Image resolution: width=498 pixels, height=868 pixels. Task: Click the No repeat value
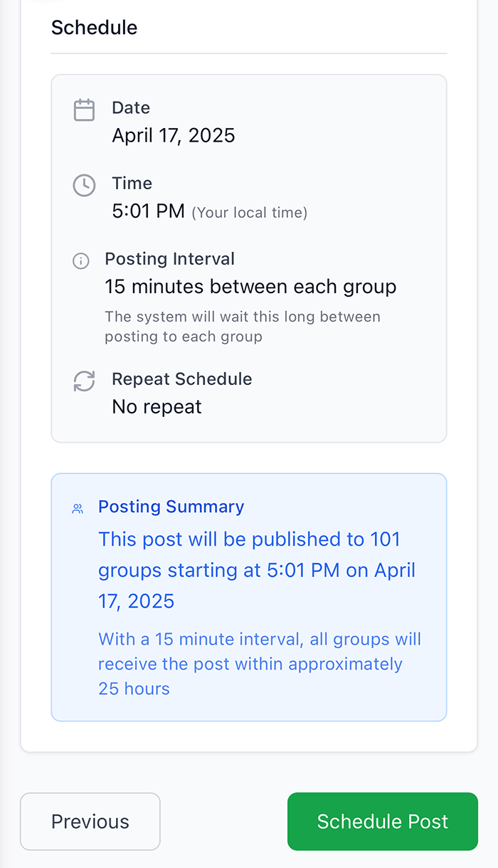click(157, 406)
